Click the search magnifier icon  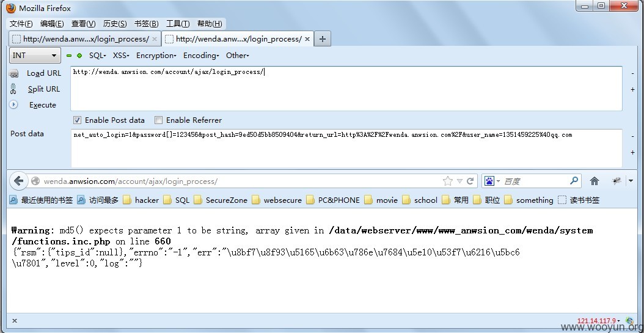point(574,181)
